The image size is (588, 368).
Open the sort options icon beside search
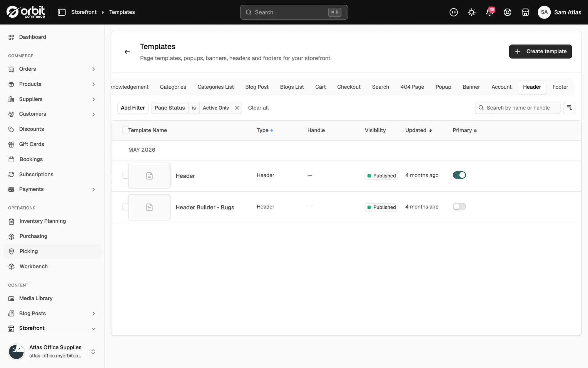[x=569, y=108]
